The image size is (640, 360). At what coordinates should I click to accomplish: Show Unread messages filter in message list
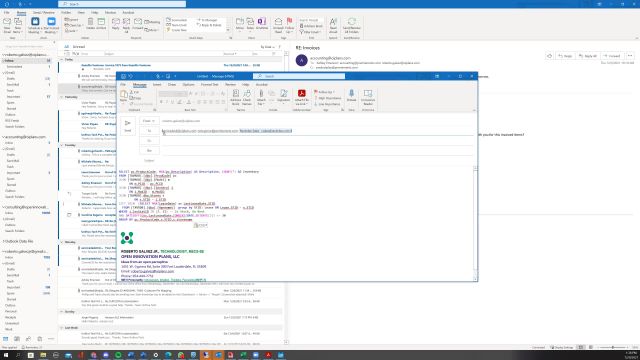pos(78,47)
